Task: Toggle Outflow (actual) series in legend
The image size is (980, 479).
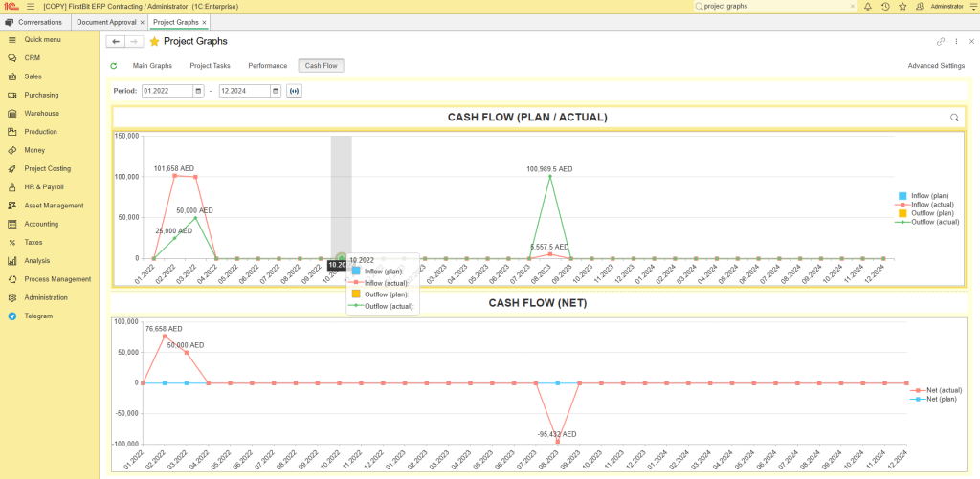Action: [926, 222]
